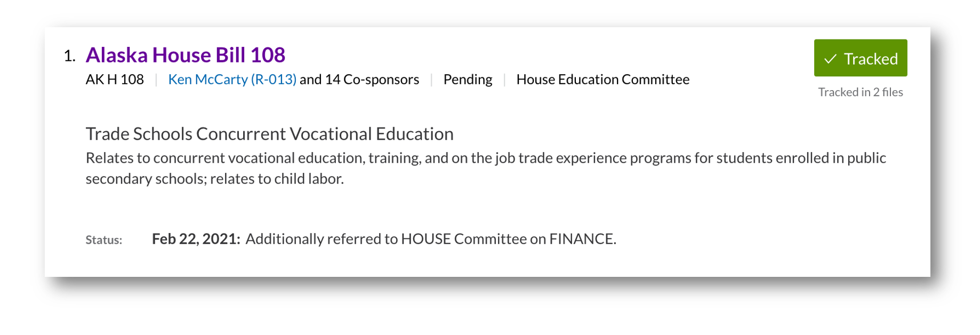This screenshot has width=980, height=335.
Task: Click the AK H 108 bill identifier
Action: [114, 79]
